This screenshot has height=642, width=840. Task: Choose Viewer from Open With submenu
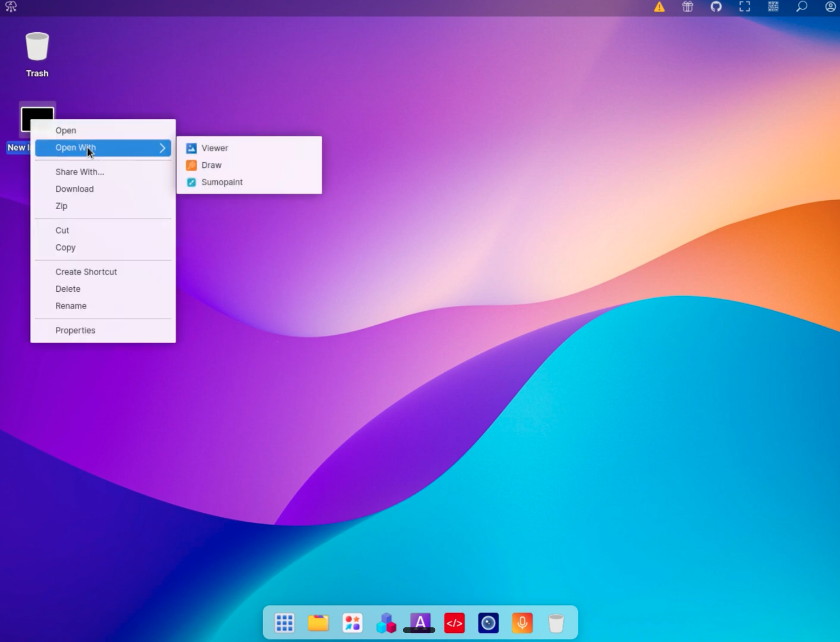pyautogui.click(x=215, y=148)
